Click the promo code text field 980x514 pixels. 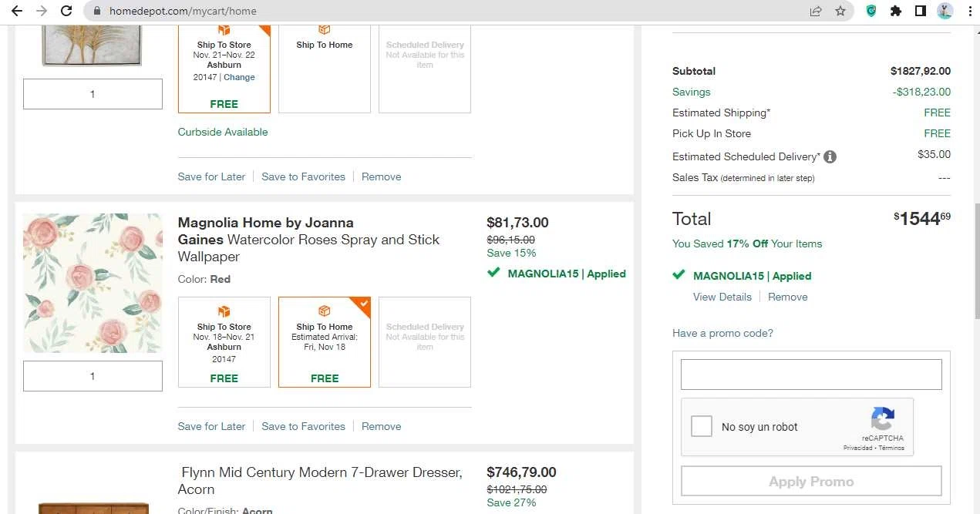(x=811, y=375)
